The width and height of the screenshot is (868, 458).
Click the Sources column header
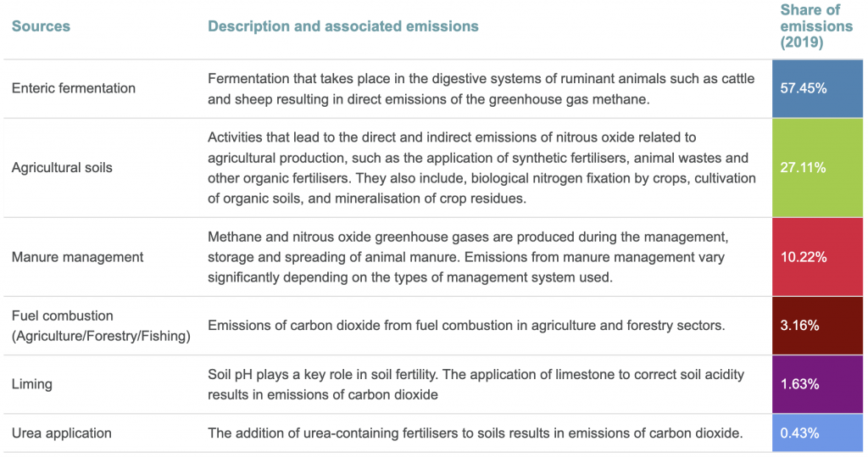41,26
